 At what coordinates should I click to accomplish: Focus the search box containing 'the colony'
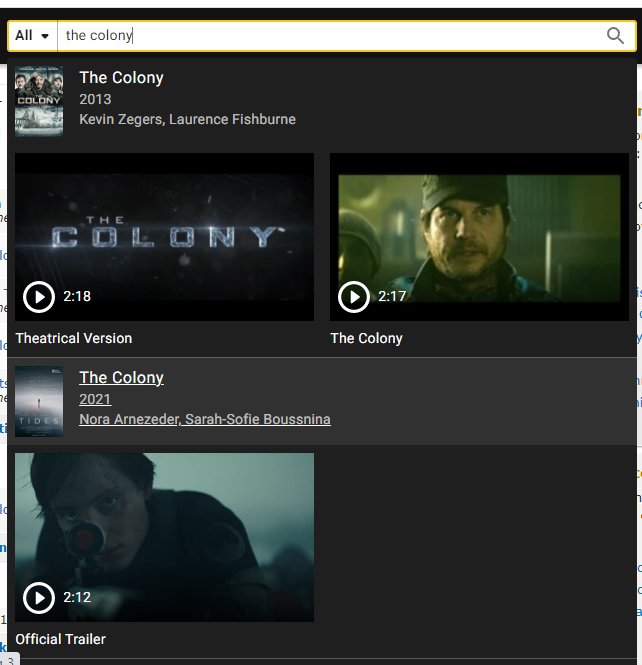point(330,36)
